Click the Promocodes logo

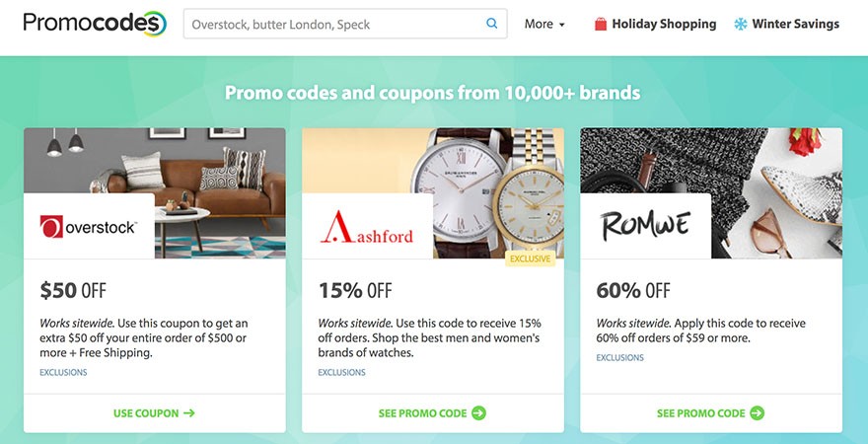click(95, 24)
